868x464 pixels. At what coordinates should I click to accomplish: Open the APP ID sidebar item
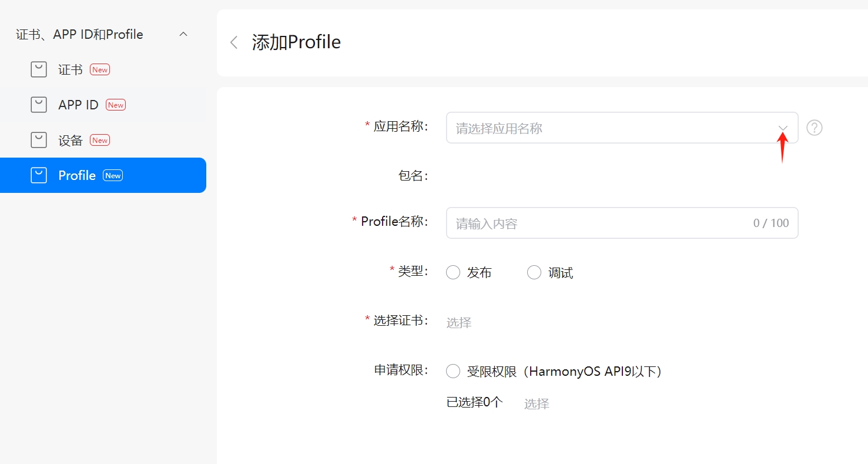(x=78, y=105)
